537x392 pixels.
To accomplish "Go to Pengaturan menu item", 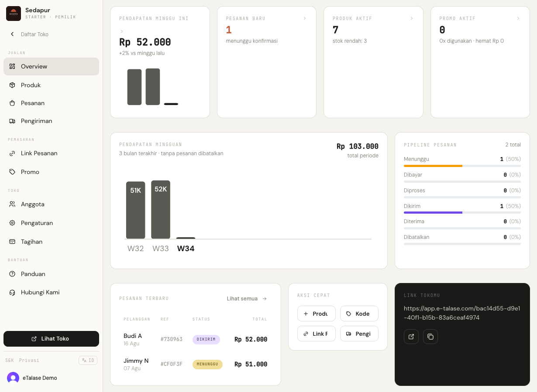I will (51, 223).
